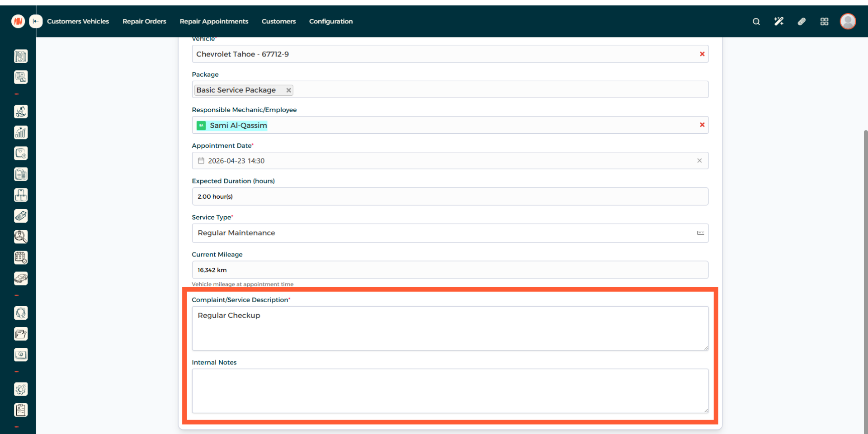Clear the Responsible Mechanic selection
The height and width of the screenshot is (434, 868).
click(702, 125)
